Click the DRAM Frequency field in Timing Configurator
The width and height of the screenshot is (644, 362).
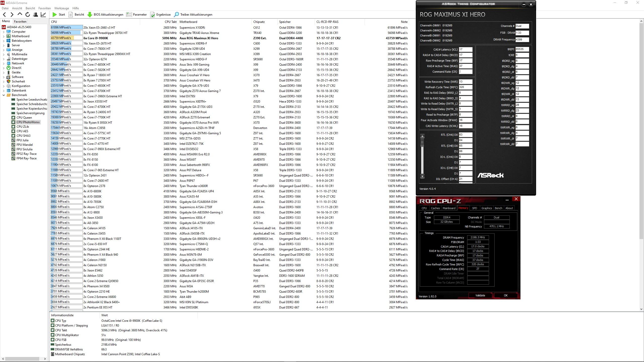point(522,39)
